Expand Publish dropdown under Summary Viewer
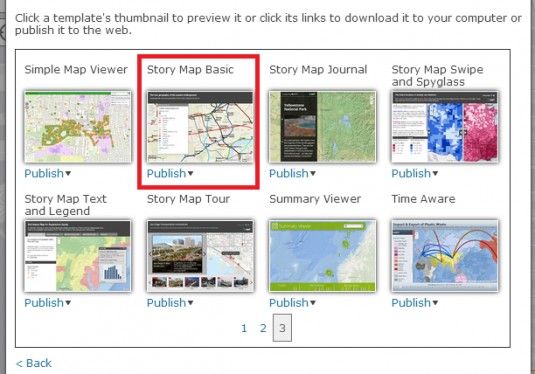535x374 pixels. pyautogui.click(x=292, y=303)
